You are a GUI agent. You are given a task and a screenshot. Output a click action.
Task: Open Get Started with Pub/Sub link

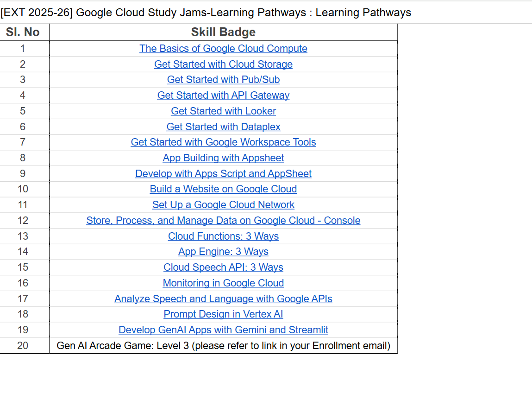224,80
